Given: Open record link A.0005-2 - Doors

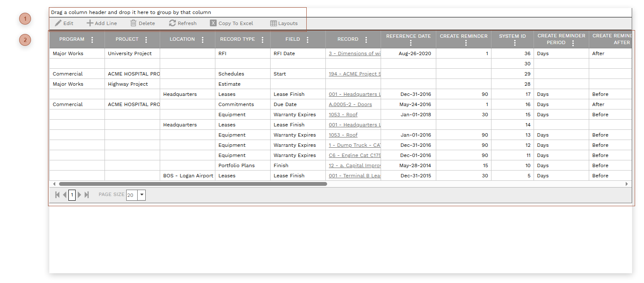Looking at the screenshot, I should coord(350,104).
